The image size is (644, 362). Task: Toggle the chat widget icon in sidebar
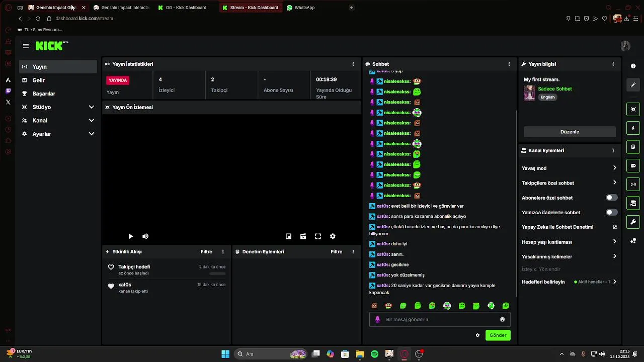pyautogui.click(x=633, y=166)
